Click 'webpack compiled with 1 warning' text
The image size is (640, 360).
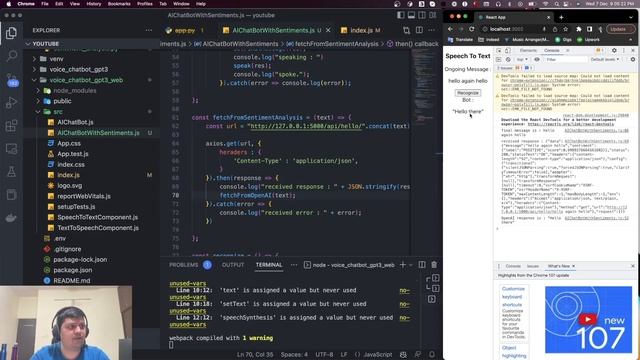[x=221, y=338]
